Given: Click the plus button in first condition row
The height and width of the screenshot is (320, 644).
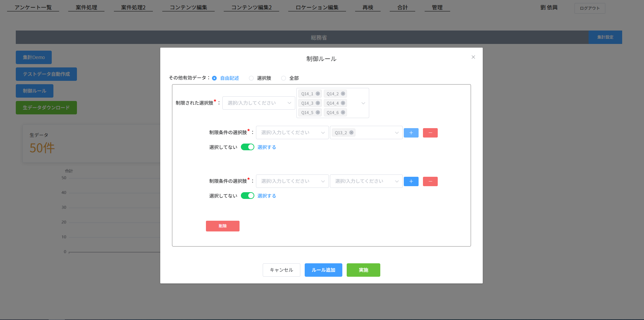Looking at the screenshot, I should click(x=411, y=133).
